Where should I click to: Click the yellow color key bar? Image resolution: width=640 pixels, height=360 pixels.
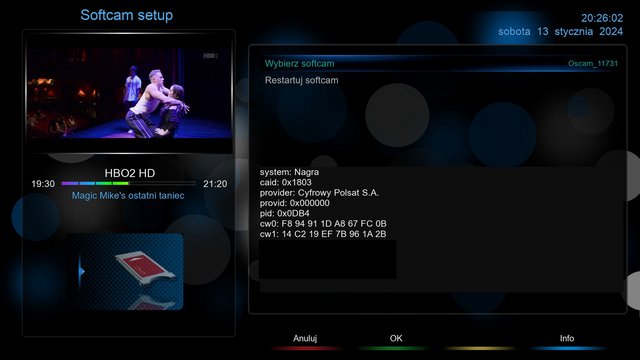pos(480,348)
